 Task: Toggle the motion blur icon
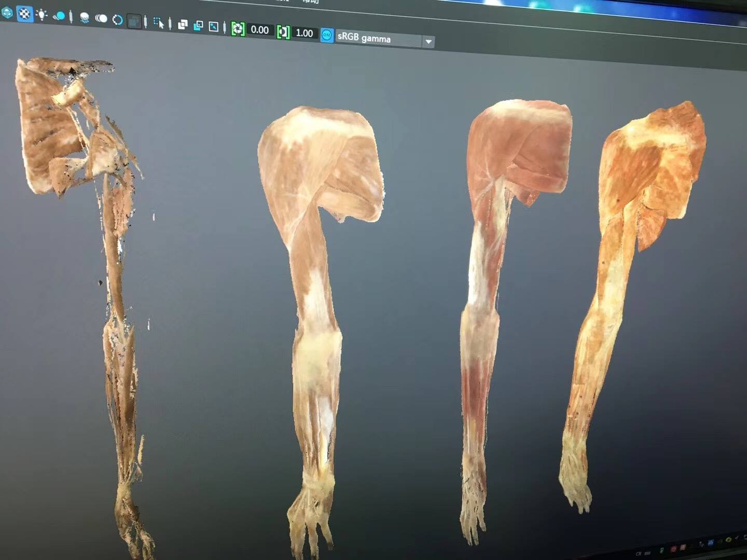point(101,19)
